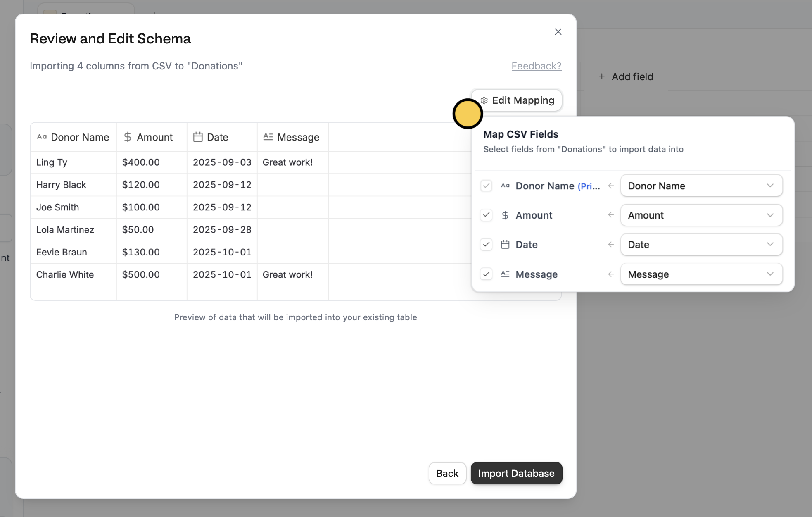Click the Import Database button
The height and width of the screenshot is (517, 812).
coord(516,473)
